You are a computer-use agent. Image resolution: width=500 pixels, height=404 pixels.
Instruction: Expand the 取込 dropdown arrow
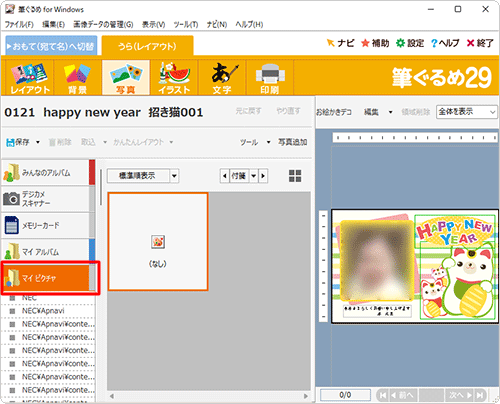[105, 142]
